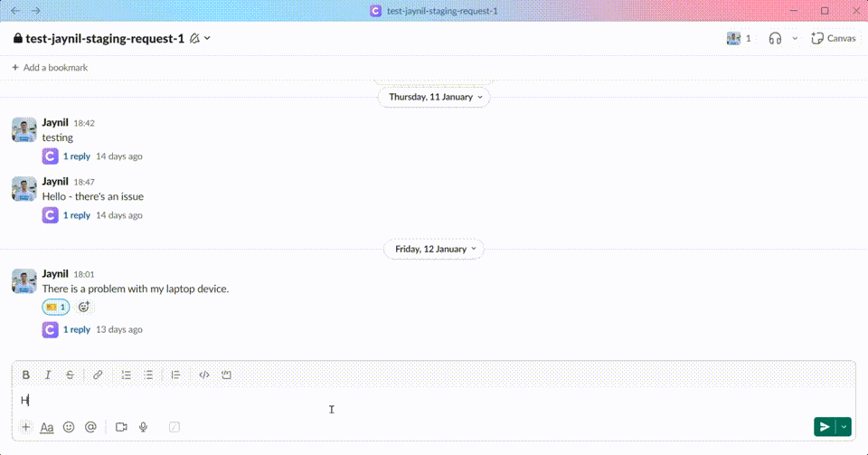868x455 pixels.
Task: Start a huddle with the headphones icon
Action: tap(775, 38)
